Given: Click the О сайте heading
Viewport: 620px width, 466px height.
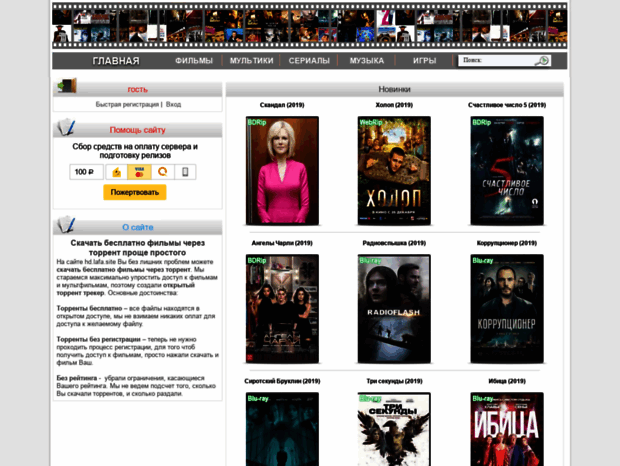Looking at the screenshot, I should click(x=137, y=227).
